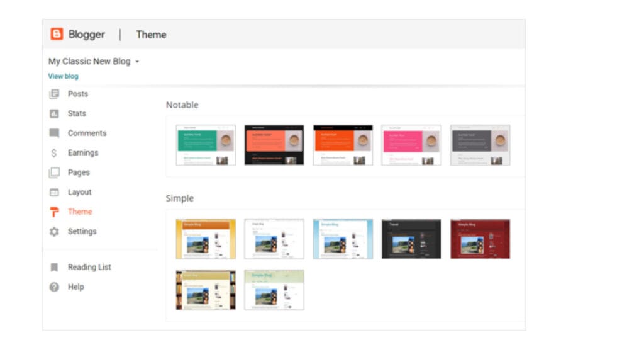
Task: Choose the bookshelf Simple theme thumbnail
Action: [206, 290]
